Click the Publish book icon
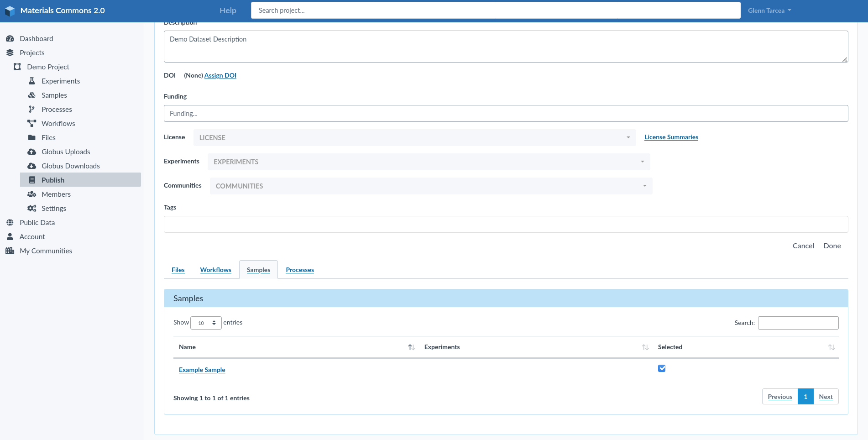This screenshot has height=440, width=868. pos(32,180)
